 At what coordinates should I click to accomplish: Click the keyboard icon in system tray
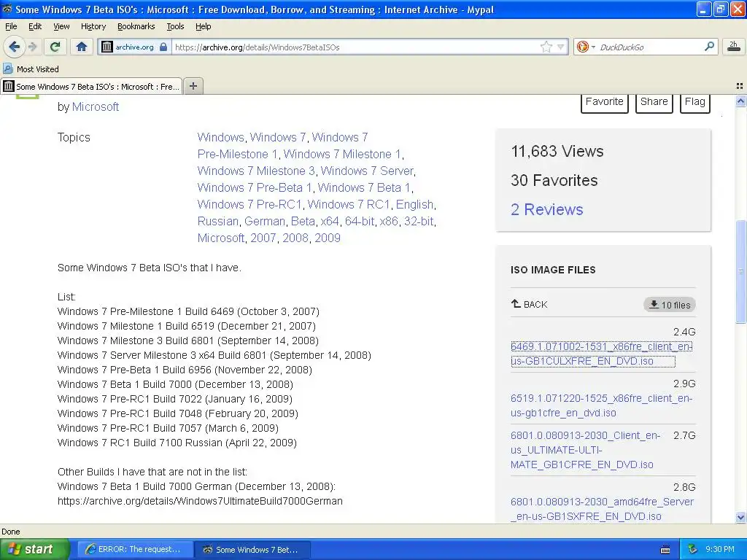pos(665,550)
